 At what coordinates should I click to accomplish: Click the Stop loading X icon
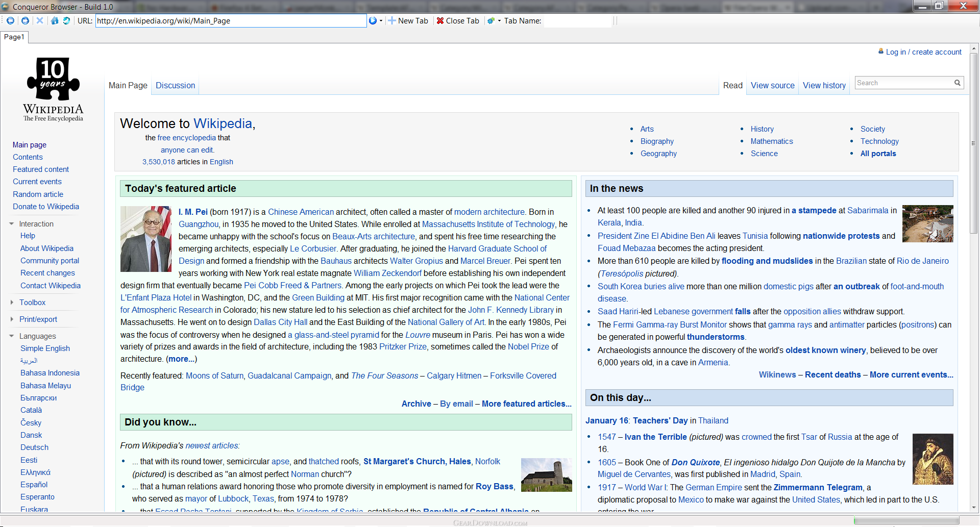point(39,20)
